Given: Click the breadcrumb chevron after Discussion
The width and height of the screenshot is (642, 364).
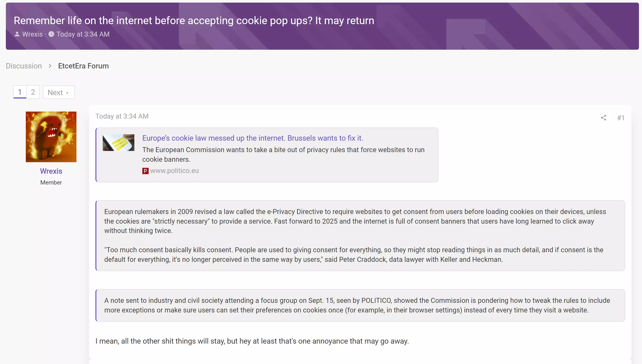Looking at the screenshot, I should pos(50,66).
